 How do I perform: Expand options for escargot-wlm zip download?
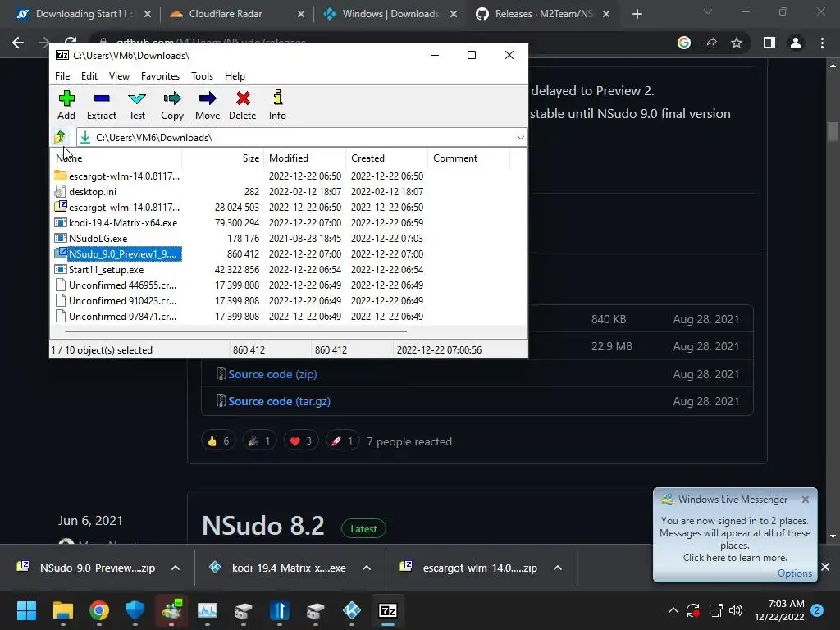pyautogui.click(x=558, y=568)
